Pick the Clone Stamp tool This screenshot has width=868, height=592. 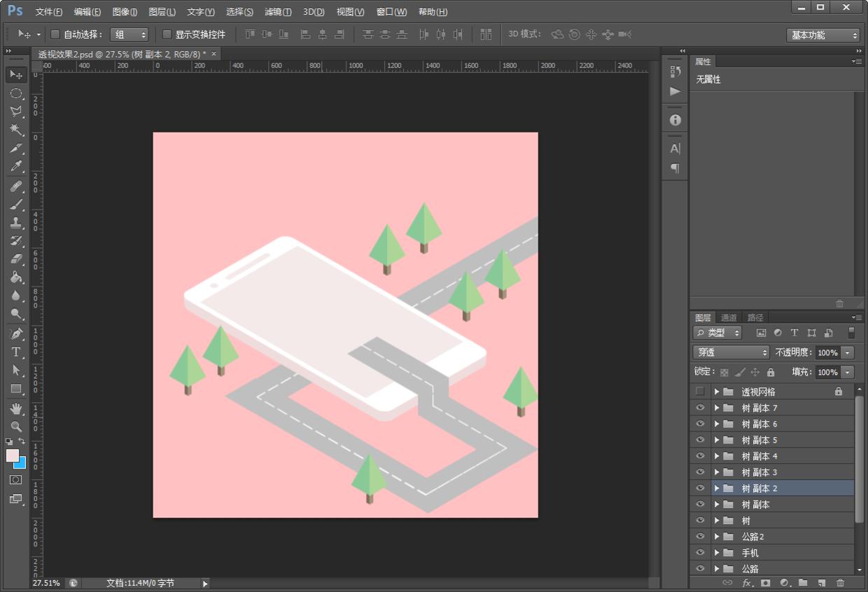click(x=16, y=223)
